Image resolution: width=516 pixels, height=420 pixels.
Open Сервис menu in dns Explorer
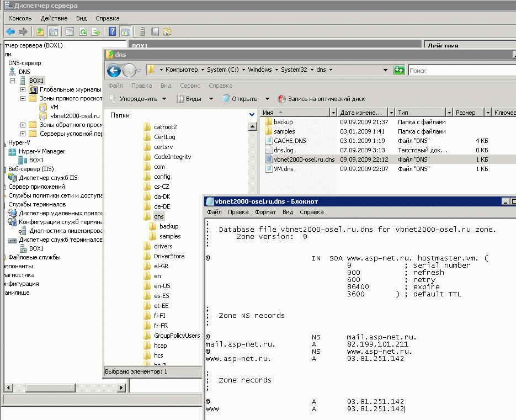click(190, 86)
